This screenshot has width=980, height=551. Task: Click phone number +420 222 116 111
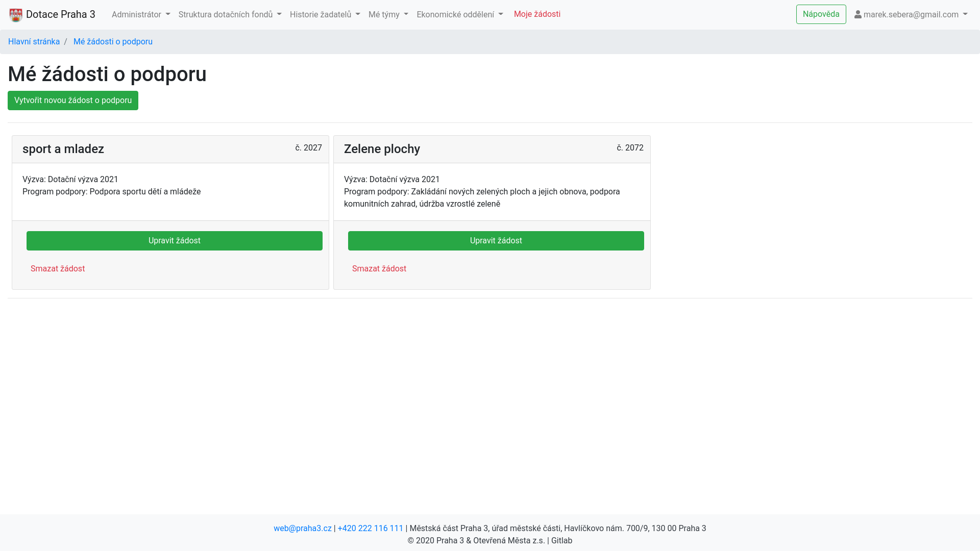pos(371,529)
